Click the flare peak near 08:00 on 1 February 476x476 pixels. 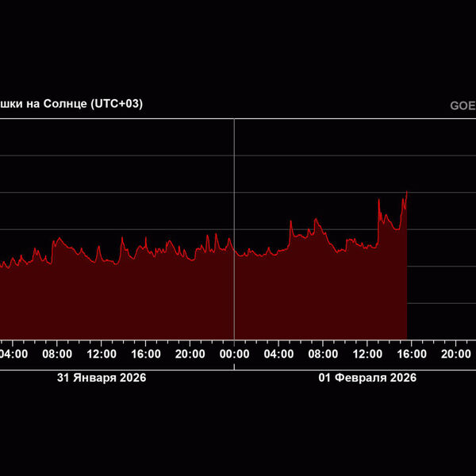point(316,219)
